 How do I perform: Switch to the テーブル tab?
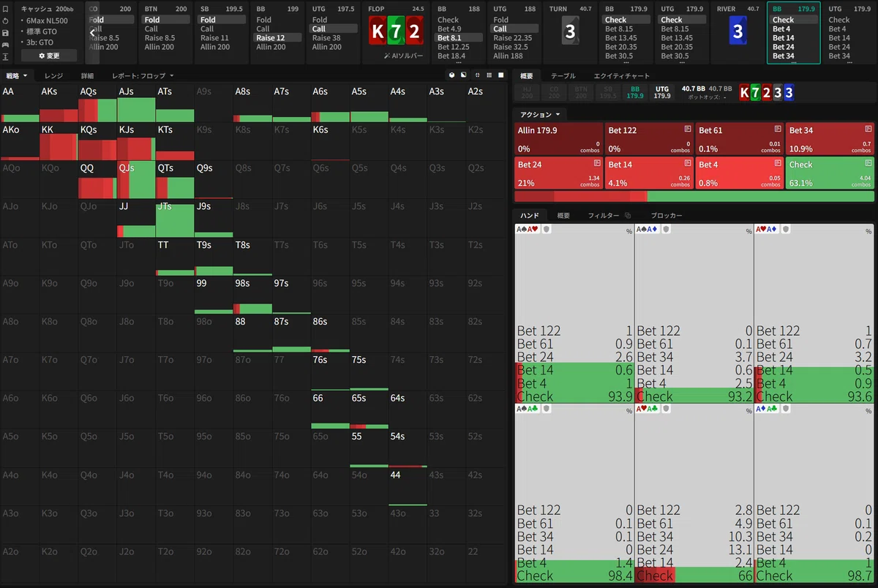click(x=563, y=75)
